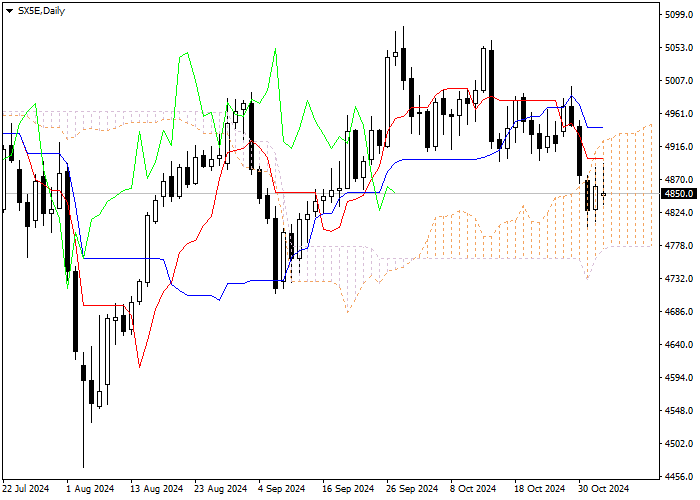Click the 23 Aug 2024 date label
The image size is (700, 500).
pos(221,489)
